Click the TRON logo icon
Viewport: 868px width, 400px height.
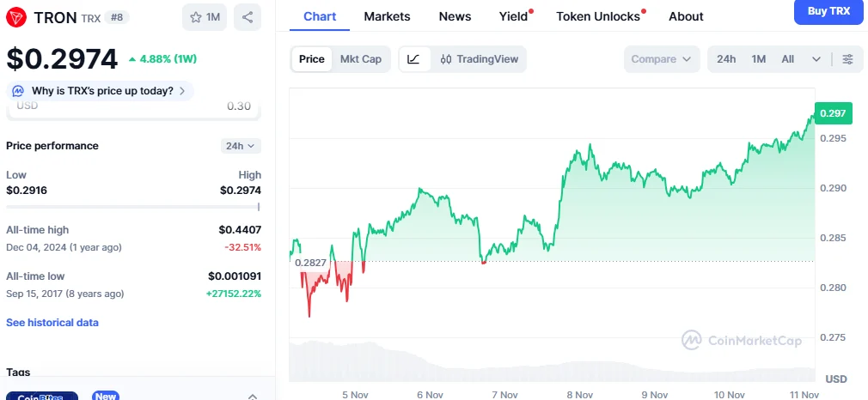(x=17, y=17)
